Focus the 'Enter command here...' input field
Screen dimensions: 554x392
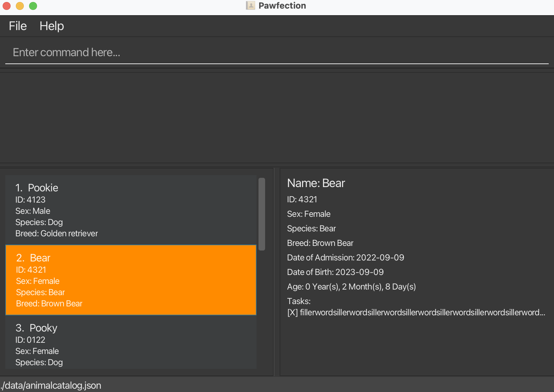(277, 53)
